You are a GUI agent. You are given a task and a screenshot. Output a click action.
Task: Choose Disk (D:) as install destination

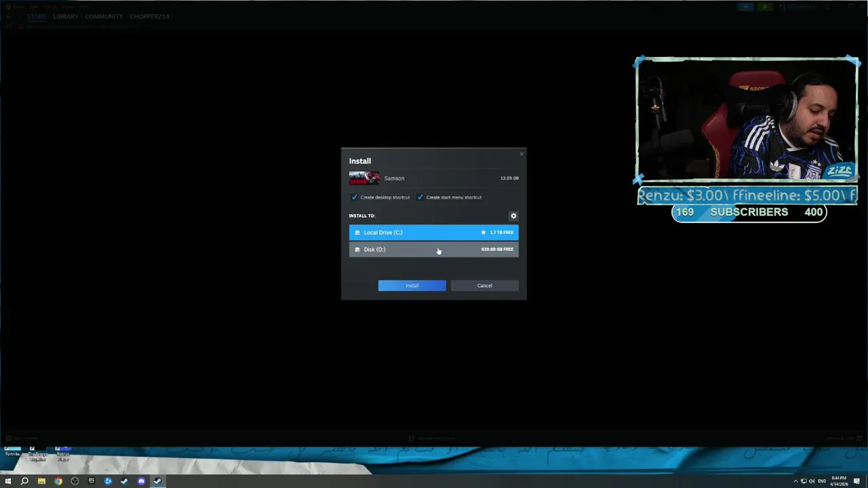(433, 249)
